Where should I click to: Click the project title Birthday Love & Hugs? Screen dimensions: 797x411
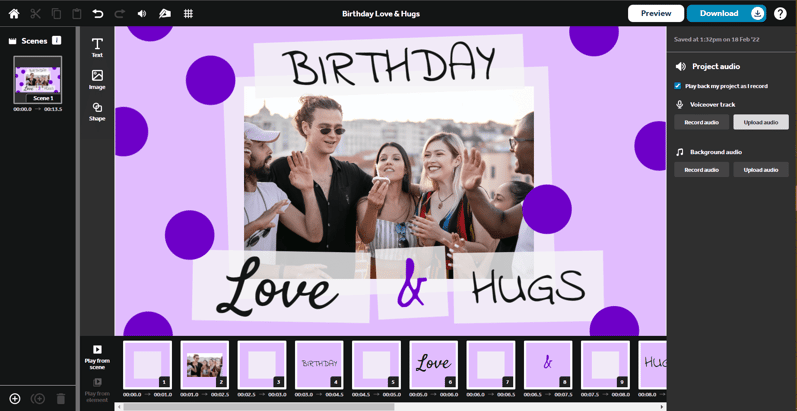click(381, 14)
